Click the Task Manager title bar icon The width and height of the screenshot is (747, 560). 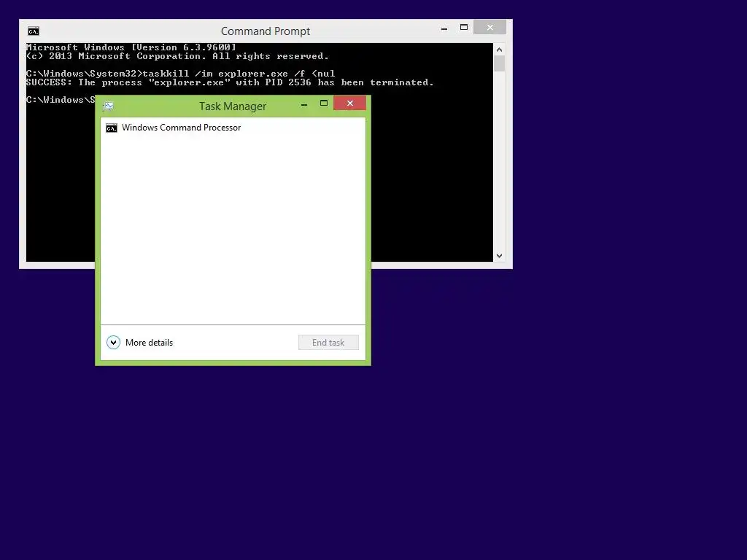coord(108,106)
